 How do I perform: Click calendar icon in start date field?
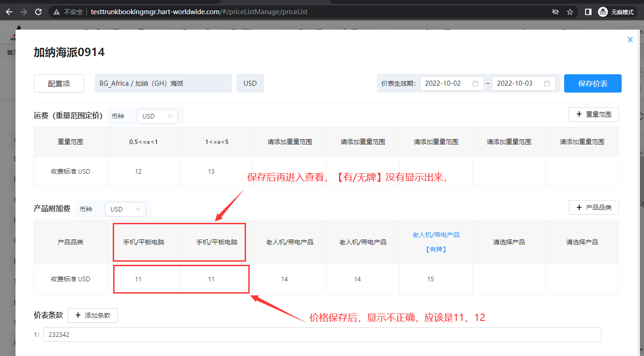pos(475,83)
